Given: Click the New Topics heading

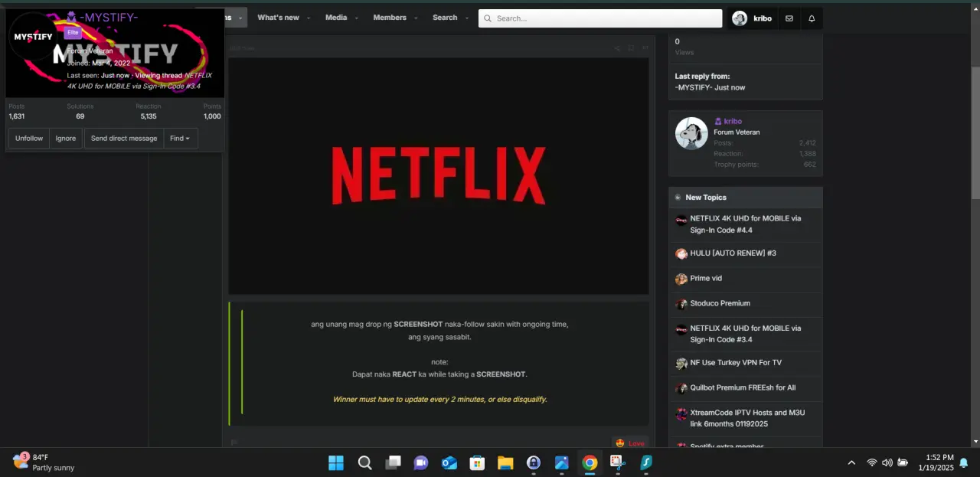Looking at the screenshot, I should pos(706,198).
